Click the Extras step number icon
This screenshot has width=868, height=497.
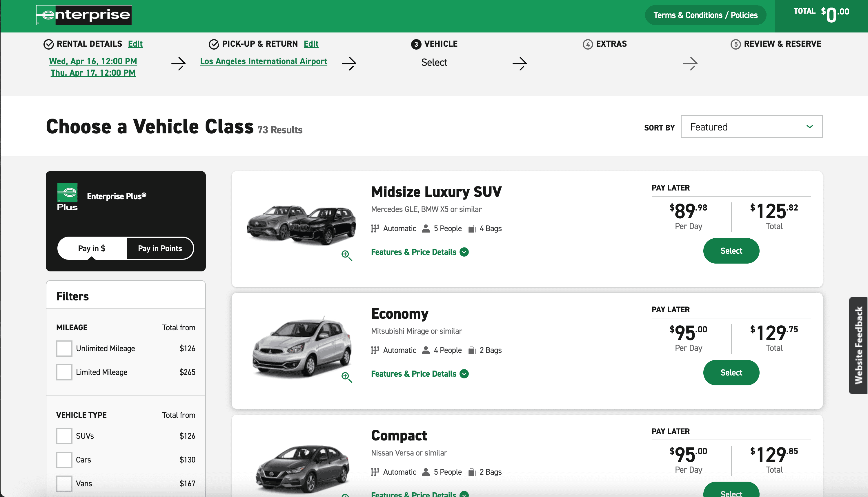point(588,44)
